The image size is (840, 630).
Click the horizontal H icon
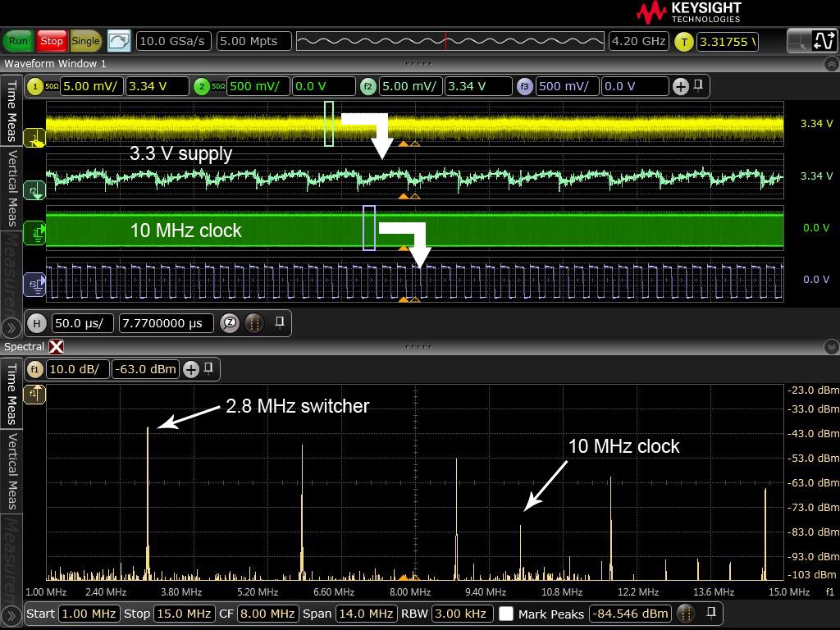(36, 323)
